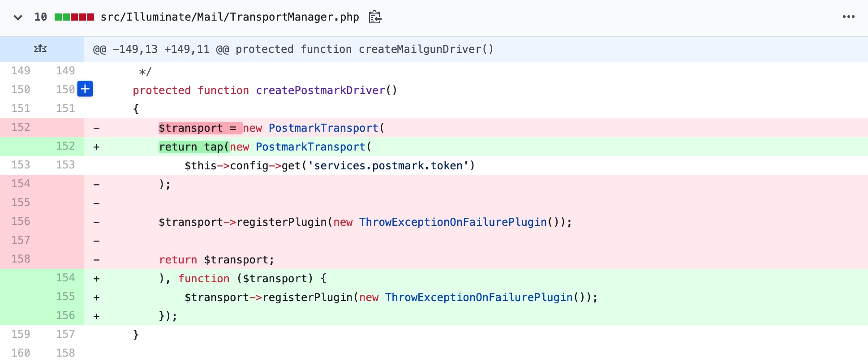
Task: Add comment on createPostmarkDriver line
Action: (x=85, y=89)
